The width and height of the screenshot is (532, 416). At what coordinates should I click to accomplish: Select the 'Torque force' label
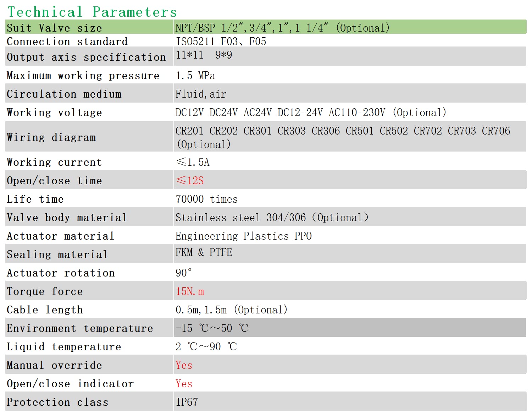click(x=45, y=291)
